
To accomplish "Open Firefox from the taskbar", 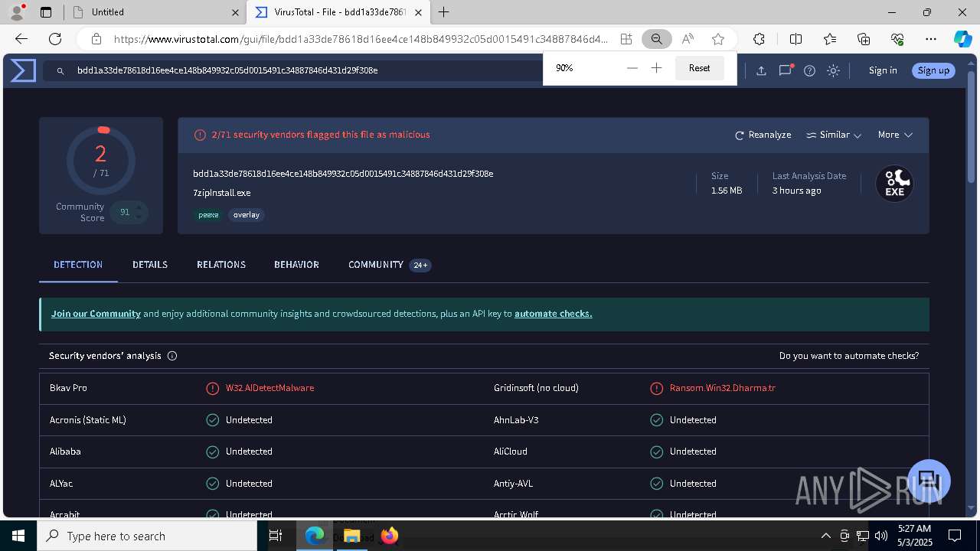I will tap(389, 536).
